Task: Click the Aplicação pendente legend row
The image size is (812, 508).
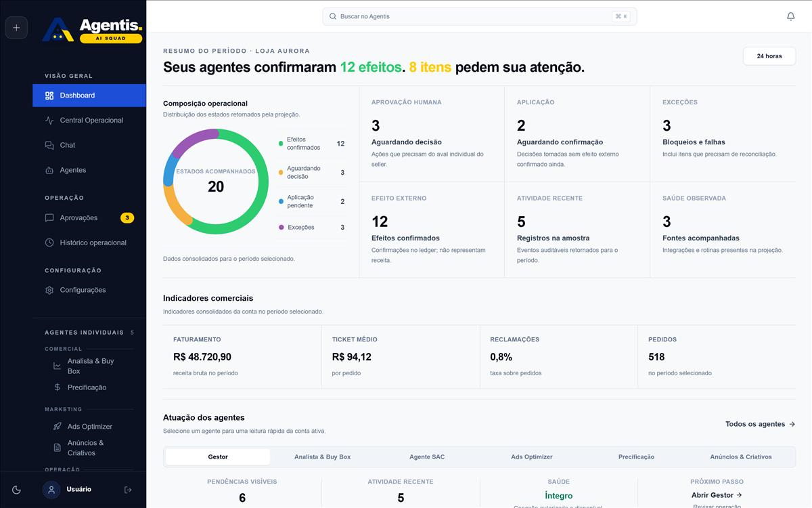Action: tap(311, 201)
